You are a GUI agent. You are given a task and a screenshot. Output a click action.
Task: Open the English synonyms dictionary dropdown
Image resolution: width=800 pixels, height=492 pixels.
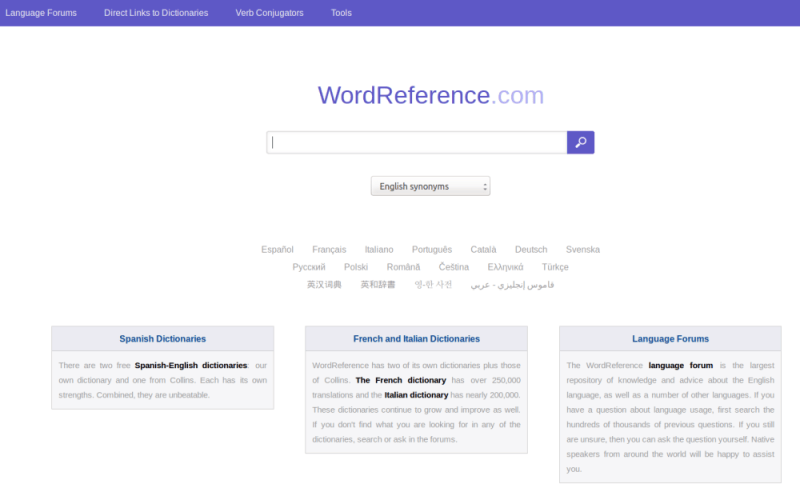pyautogui.click(x=431, y=186)
